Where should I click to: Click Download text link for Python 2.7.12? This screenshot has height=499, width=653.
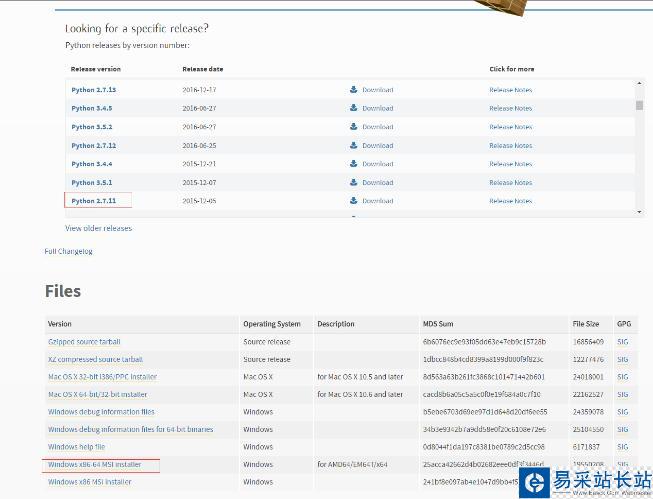click(378, 146)
